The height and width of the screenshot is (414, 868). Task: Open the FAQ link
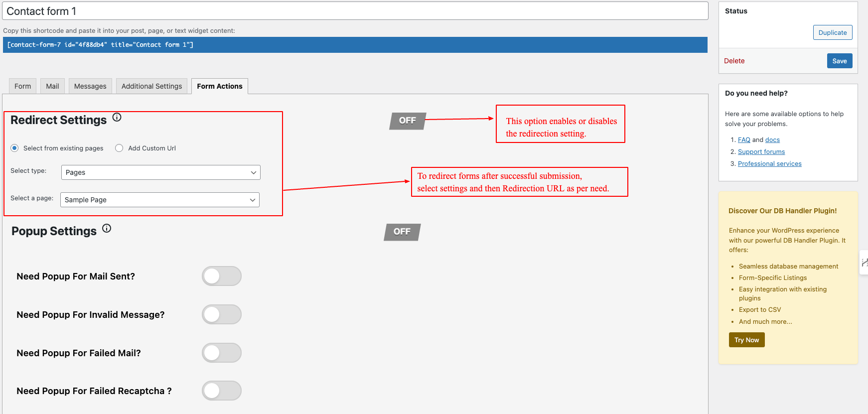pos(744,140)
